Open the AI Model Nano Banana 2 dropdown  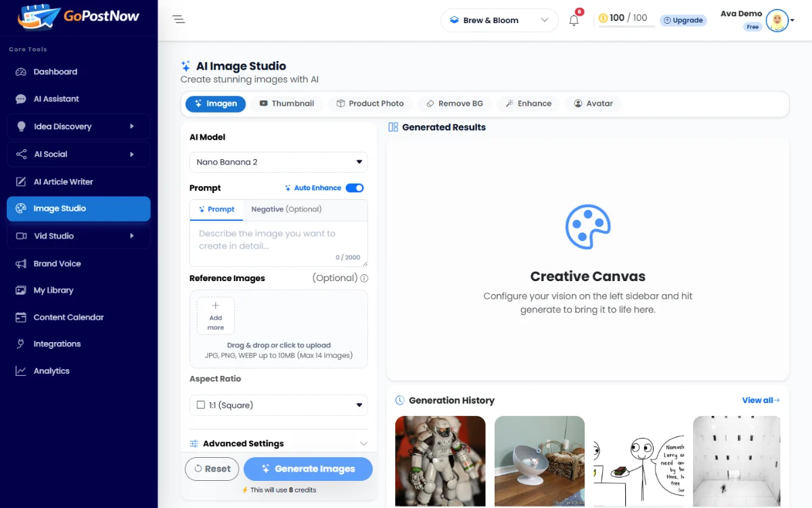[279, 162]
